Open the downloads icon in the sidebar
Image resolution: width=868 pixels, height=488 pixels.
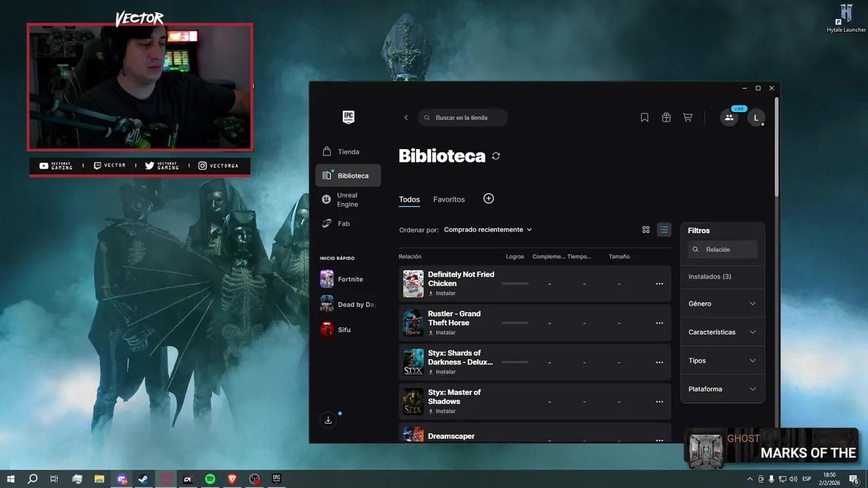point(328,420)
